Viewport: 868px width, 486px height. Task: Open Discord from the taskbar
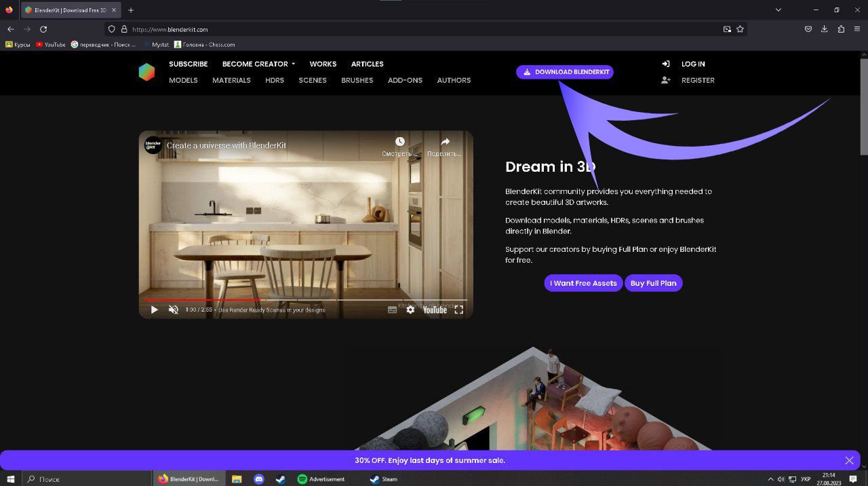tap(258, 479)
